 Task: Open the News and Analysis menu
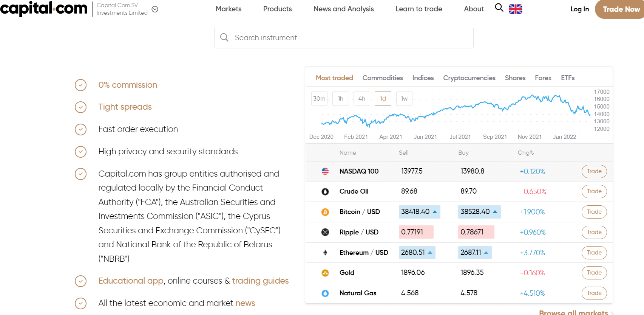point(344,9)
